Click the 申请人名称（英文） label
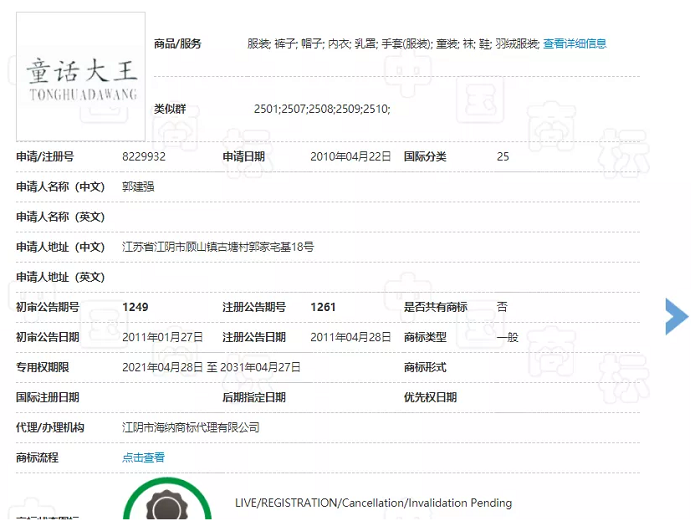700x526 pixels. pos(60,217)
